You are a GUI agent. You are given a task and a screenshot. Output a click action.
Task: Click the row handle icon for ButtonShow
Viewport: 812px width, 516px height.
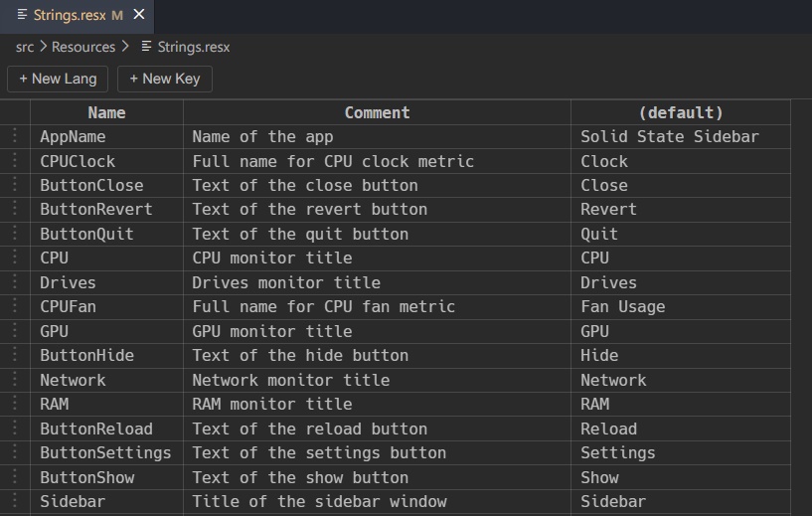click(15, 476)
